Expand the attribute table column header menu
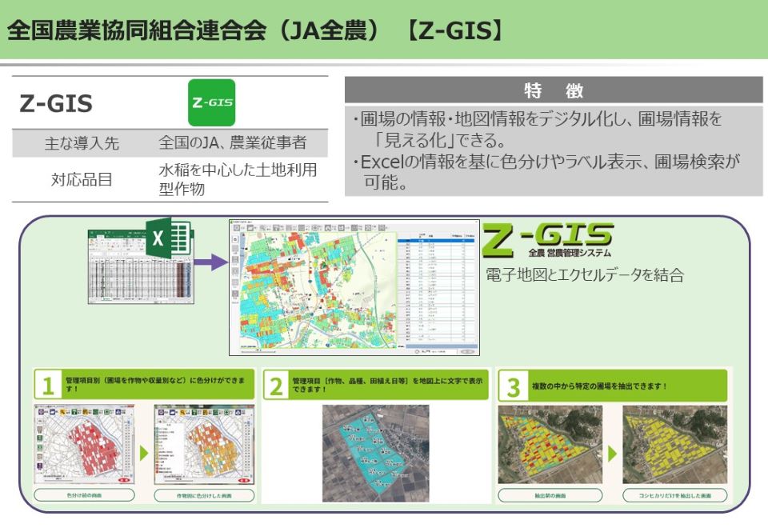Viewport: 768px width, 532px height. [422, 234]
